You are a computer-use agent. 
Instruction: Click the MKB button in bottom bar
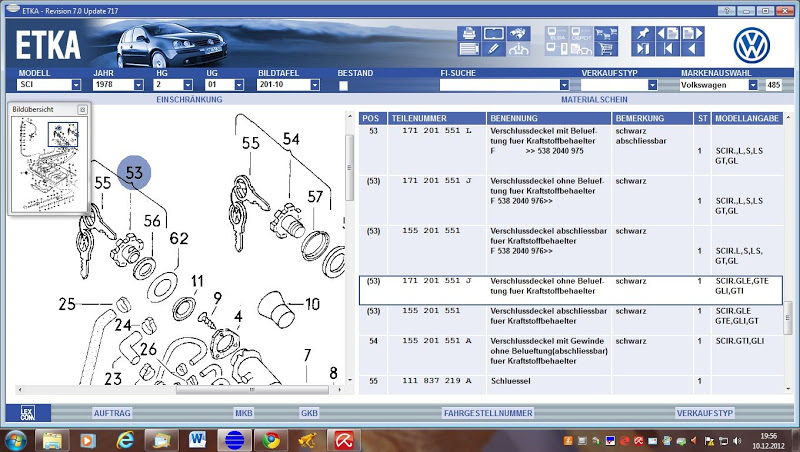pyautogui.click(x=244, y=412)
